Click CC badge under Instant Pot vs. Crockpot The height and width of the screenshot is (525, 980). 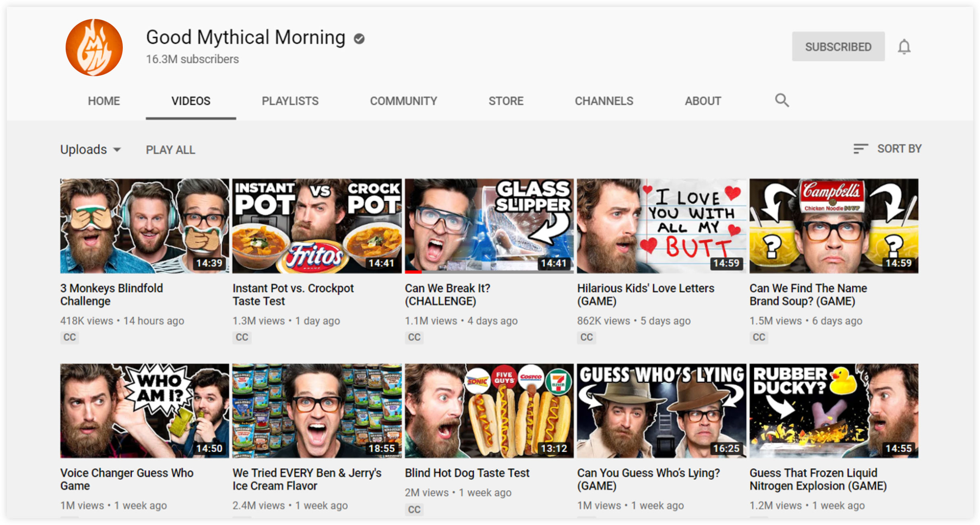pos(242,337)
